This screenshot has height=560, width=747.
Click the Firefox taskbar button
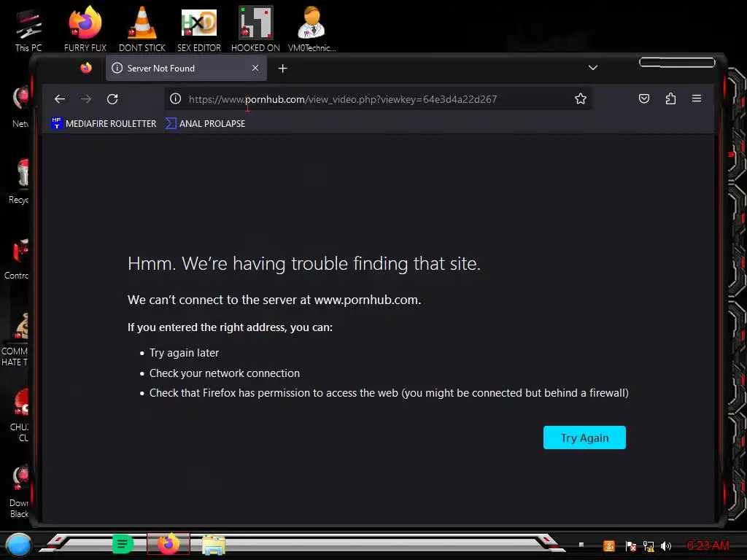[x=169, y=544]
